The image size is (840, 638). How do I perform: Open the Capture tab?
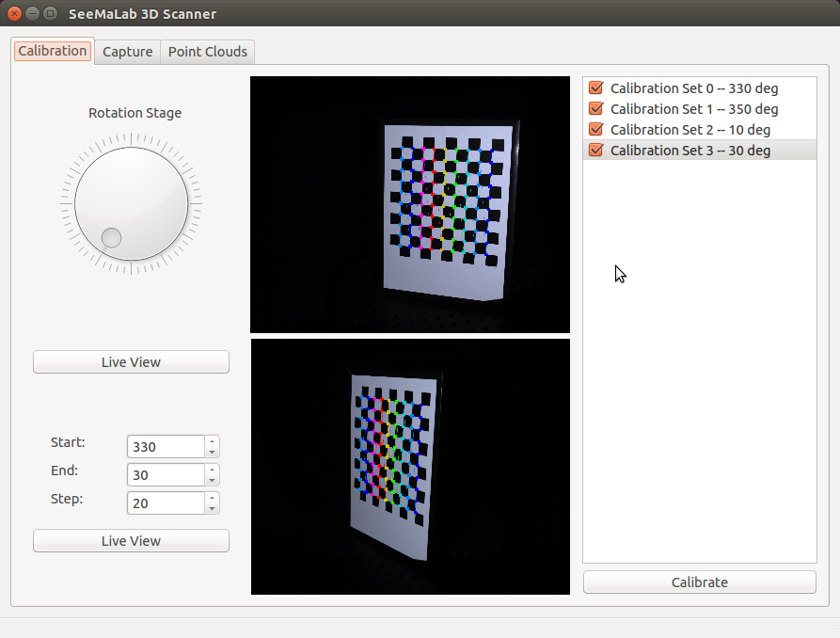(x=128, y=52)
